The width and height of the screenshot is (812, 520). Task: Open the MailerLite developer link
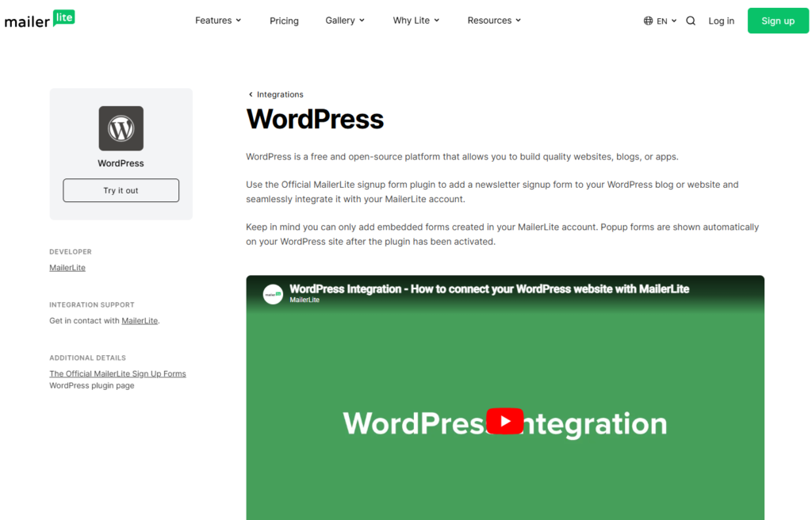point(67,267)
